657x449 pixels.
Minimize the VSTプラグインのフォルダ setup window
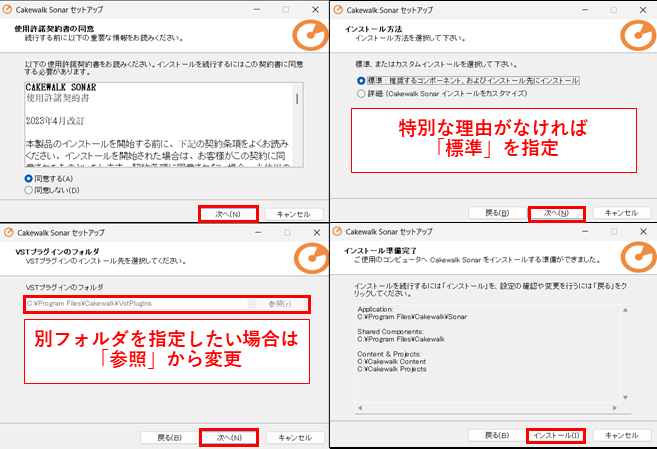(258, 232)
